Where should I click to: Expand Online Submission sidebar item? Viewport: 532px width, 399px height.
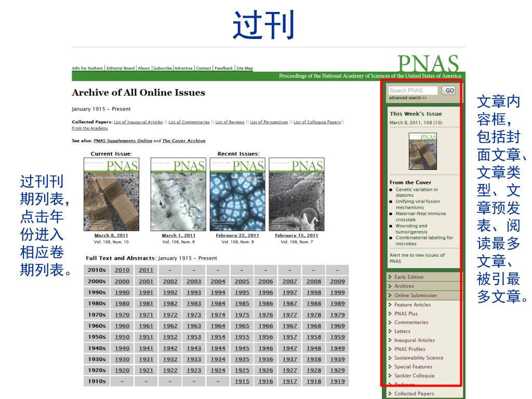(x=416, y=296)
